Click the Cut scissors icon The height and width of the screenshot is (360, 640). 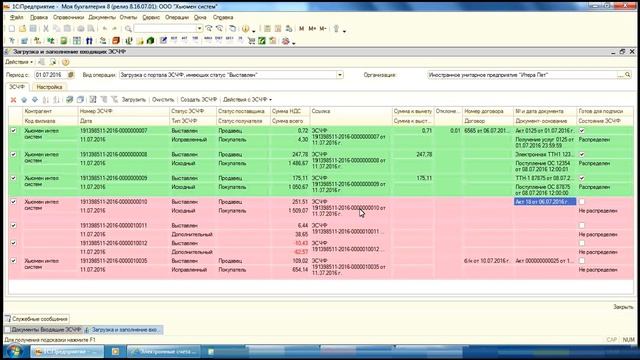click(46, 29)
